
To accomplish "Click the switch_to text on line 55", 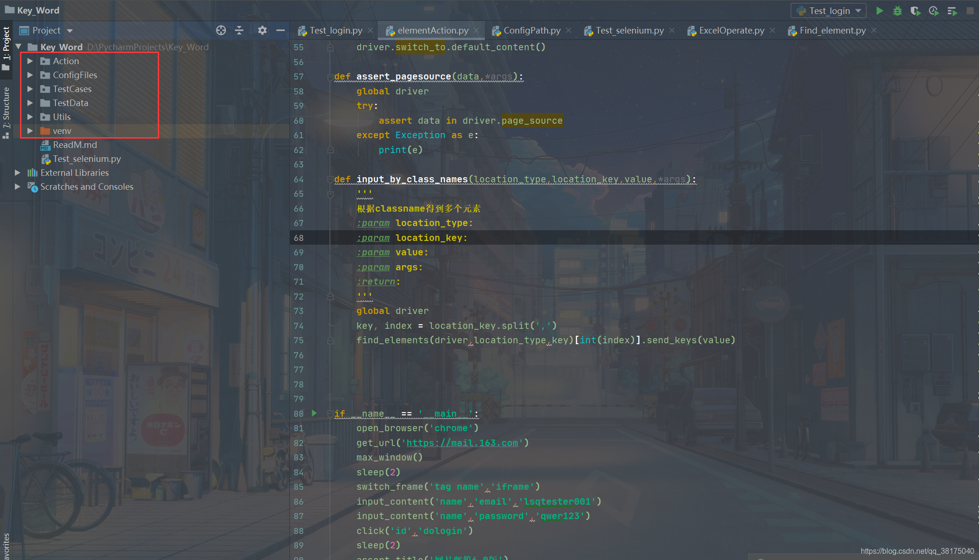I will pos(420,47).
